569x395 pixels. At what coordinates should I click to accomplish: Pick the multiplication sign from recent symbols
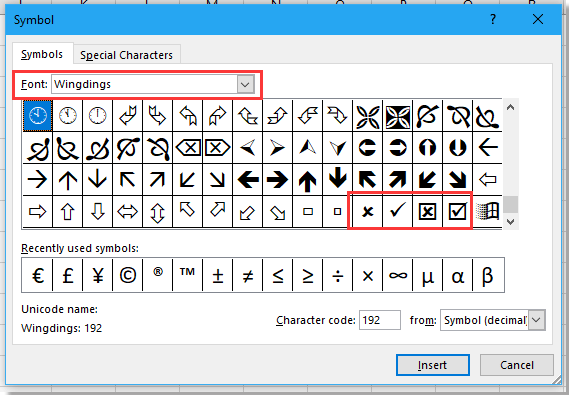[x=368, y=275]
